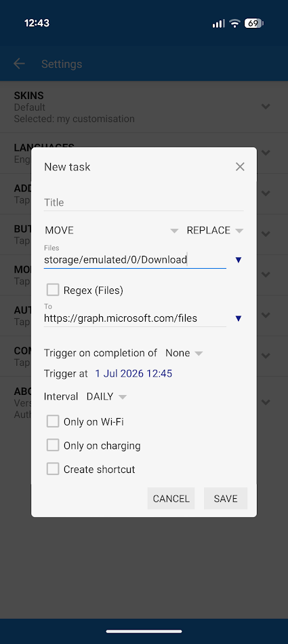Tap the cellular signal bars icon
The width and height of the screenshot is (288, 644).
218,24
